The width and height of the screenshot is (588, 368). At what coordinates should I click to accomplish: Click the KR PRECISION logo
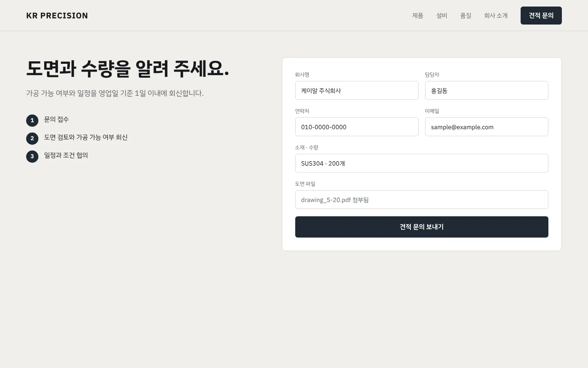click(57, 16)
